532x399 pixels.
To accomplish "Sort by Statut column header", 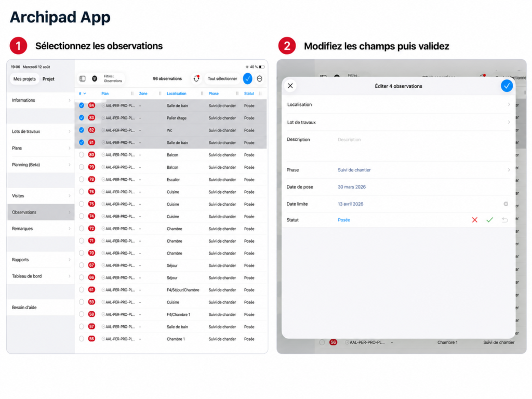I will pyautogui.click(x=249, y=94).
